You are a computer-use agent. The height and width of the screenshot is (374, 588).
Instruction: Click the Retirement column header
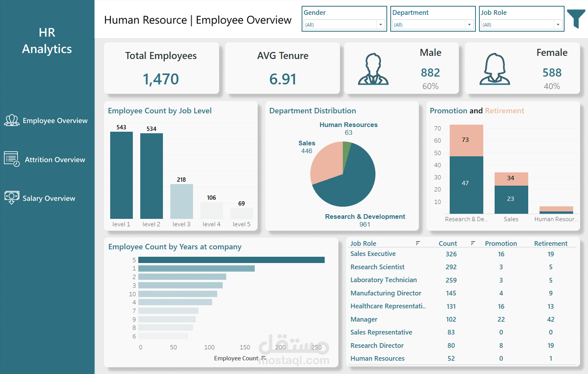click(551, 243)
